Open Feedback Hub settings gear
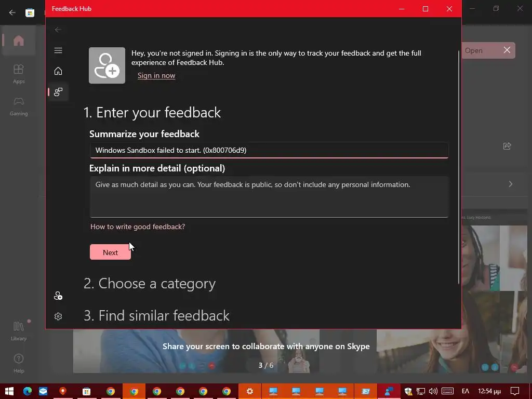532x399 pixels. (58, 316)
